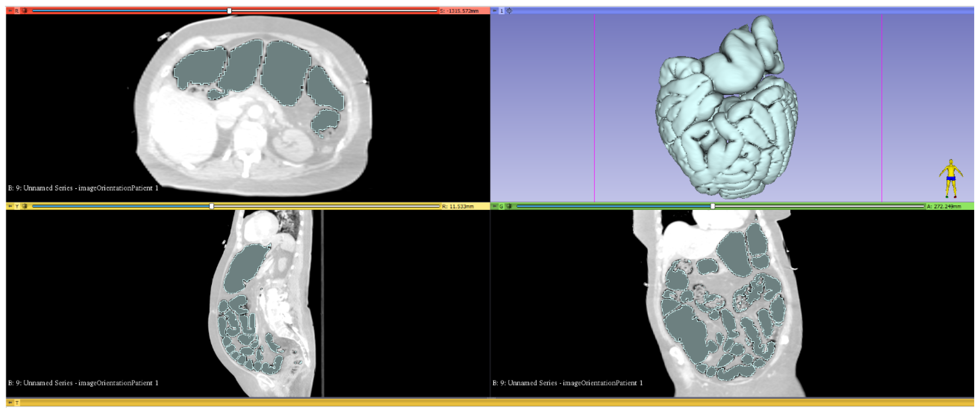Click the green coronal slice offset slider handle
980x414 pixels.
(713, 206)
